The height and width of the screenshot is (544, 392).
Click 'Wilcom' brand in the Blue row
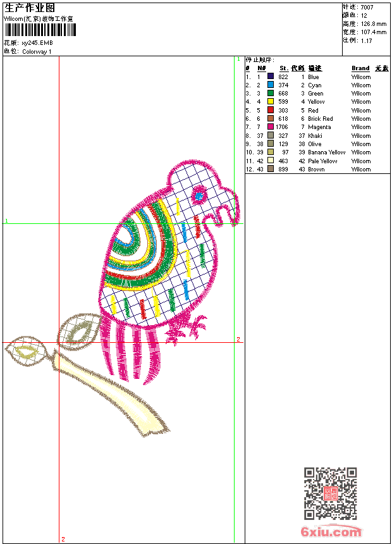click(x=361, y=77)
